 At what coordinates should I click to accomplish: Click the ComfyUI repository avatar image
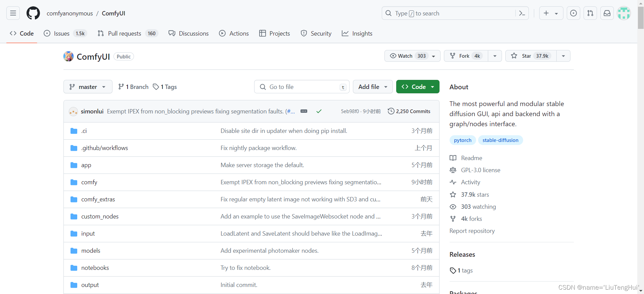point(68,56)
